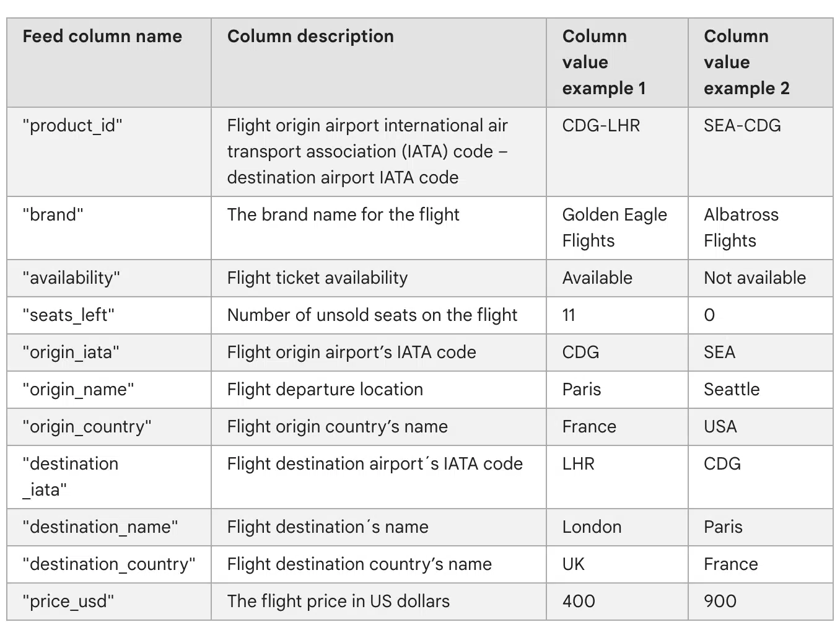Click the "Feed column name" header
840x622 pixels.
102,37
